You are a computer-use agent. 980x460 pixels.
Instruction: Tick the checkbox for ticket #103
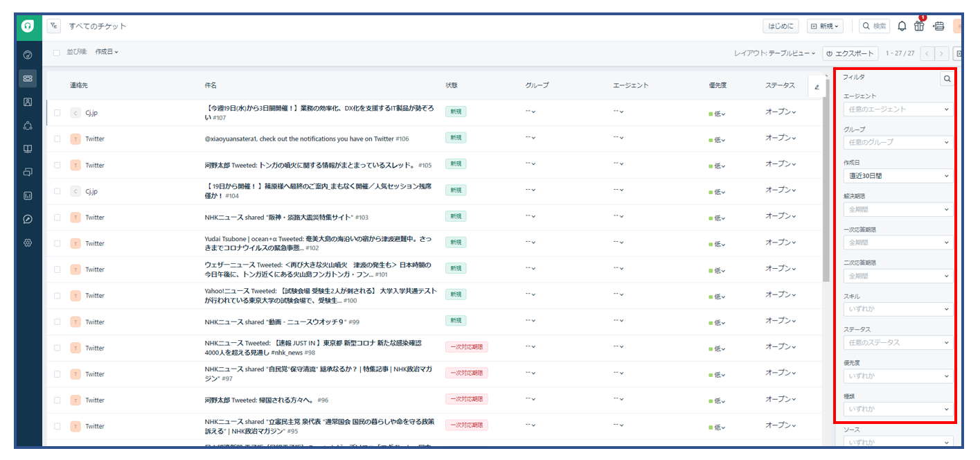tap(57, 218)
